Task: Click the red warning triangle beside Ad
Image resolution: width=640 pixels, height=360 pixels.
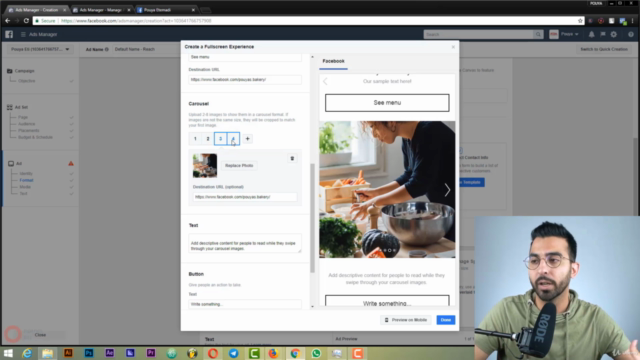Action: [71, 163]
